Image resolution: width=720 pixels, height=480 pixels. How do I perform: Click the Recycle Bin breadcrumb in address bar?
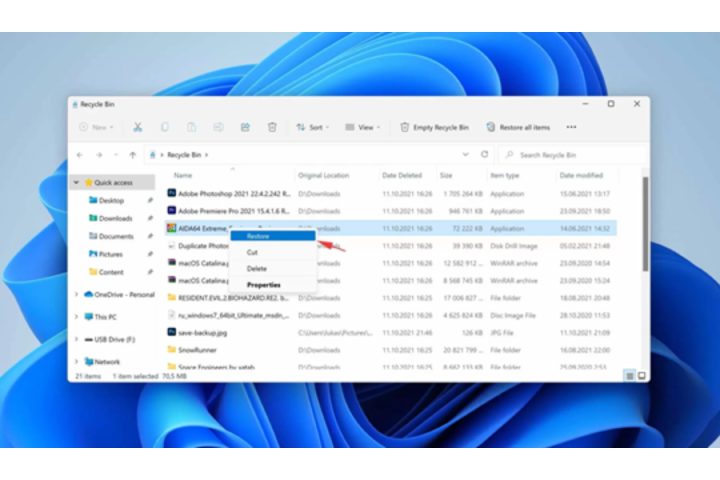(x=184, y=155)
